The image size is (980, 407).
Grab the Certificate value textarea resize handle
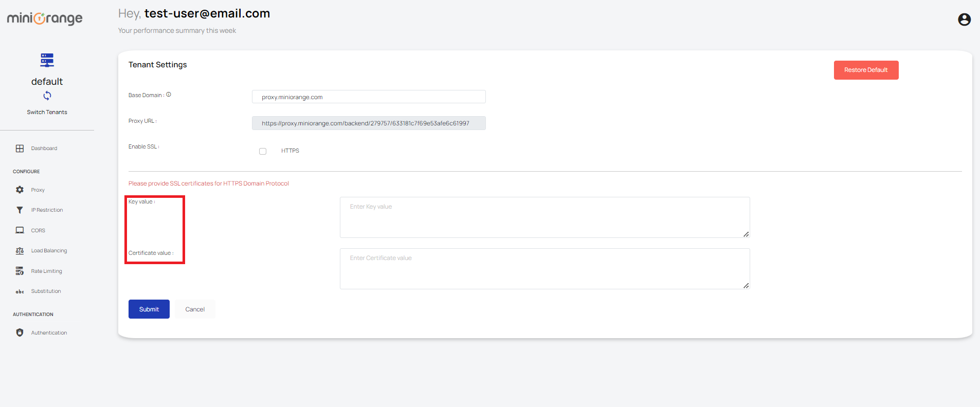click(x=746, y=286)
